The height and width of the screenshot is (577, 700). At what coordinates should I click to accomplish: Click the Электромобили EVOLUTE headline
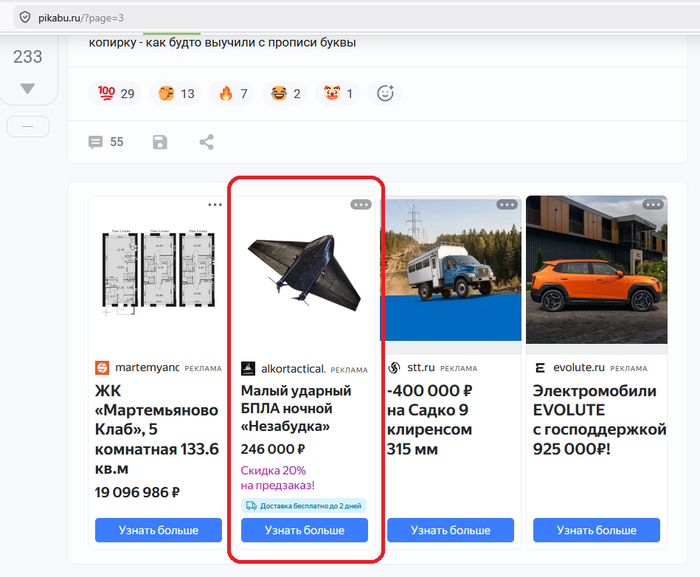[x=600, y=420]
